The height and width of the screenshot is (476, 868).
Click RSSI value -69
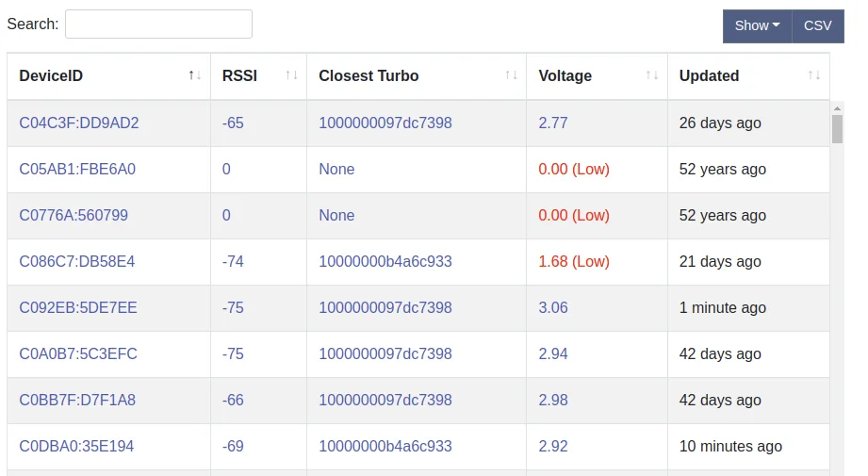[x=233, y=446]
